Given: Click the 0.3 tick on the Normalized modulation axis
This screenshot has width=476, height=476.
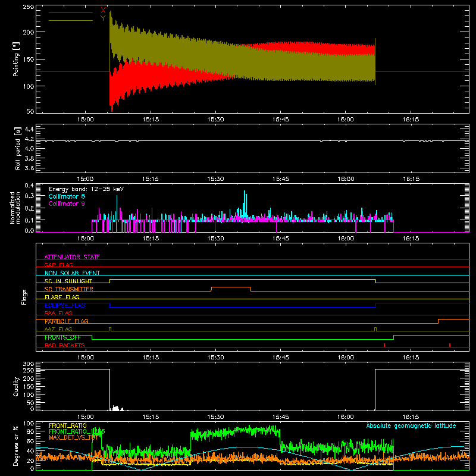Looking at the screenshot, I should tap(29, 196).
